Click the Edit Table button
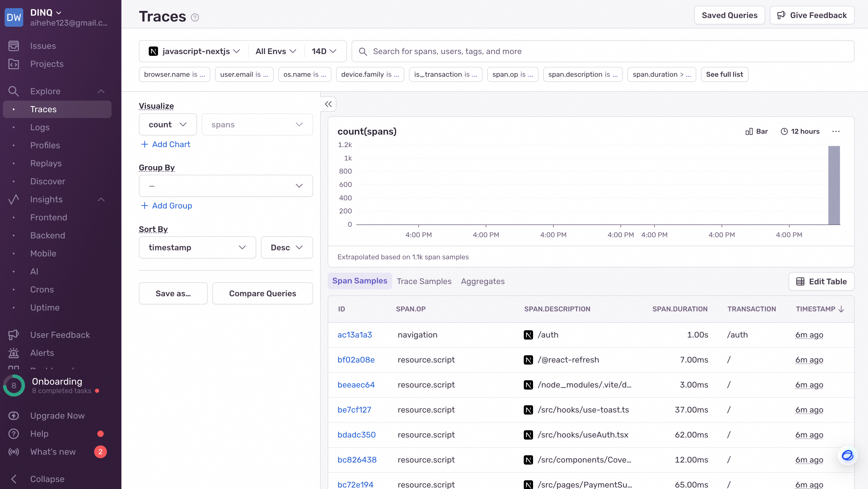 pos(821,282)
